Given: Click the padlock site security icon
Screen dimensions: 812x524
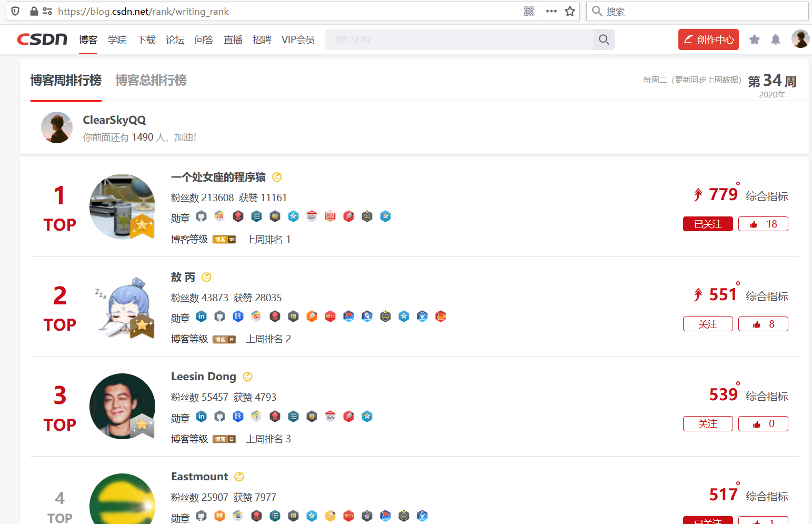Looking at the screenshot, I should tap(34, 11).
